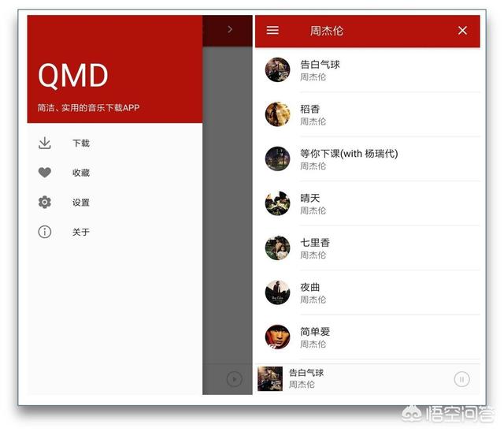
Task: Click the chevron arrow in dark header
Action: tap(230, 30)
